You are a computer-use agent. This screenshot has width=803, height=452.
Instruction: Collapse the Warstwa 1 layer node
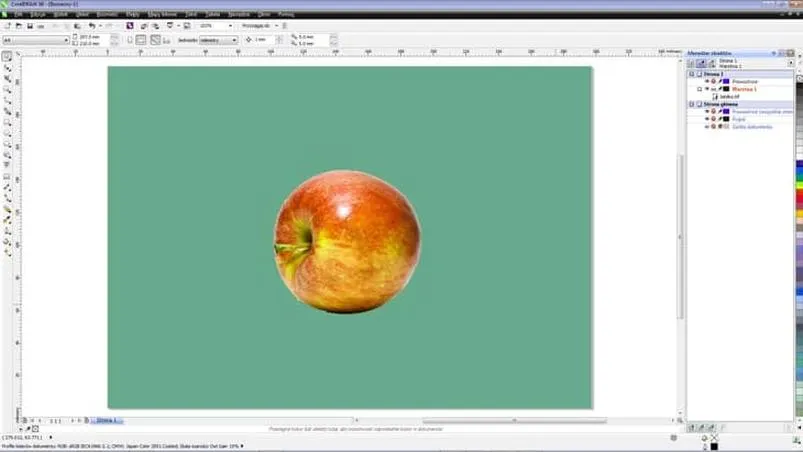pyautogui.click(x=700, y=89)
